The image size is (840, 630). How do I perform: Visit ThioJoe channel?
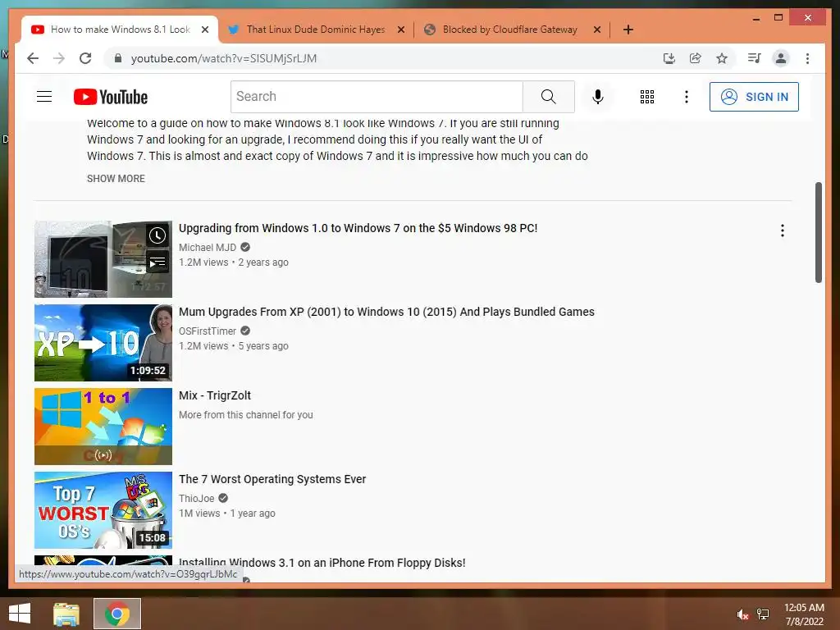(x=197, y=498)
